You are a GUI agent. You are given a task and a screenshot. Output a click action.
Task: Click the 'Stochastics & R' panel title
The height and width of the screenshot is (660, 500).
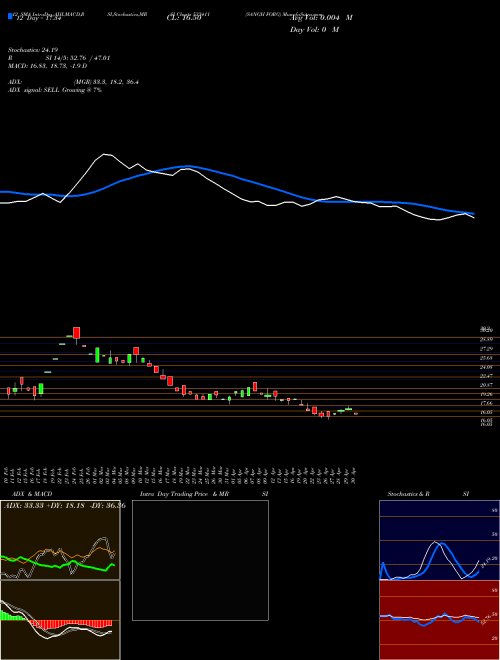pyautogui.click(x=409, y=494)
